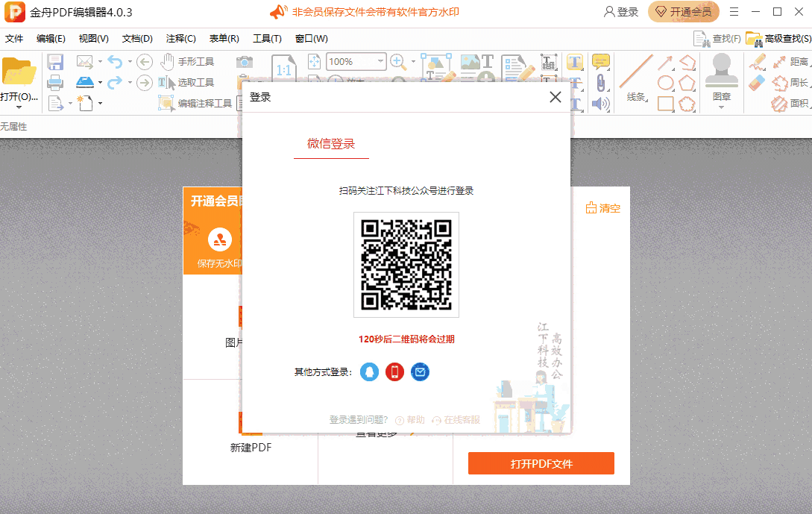This screenshot has width=812, height=514.
Task: Open the undo history dropdown arrow
Action: tap(129, 62)
